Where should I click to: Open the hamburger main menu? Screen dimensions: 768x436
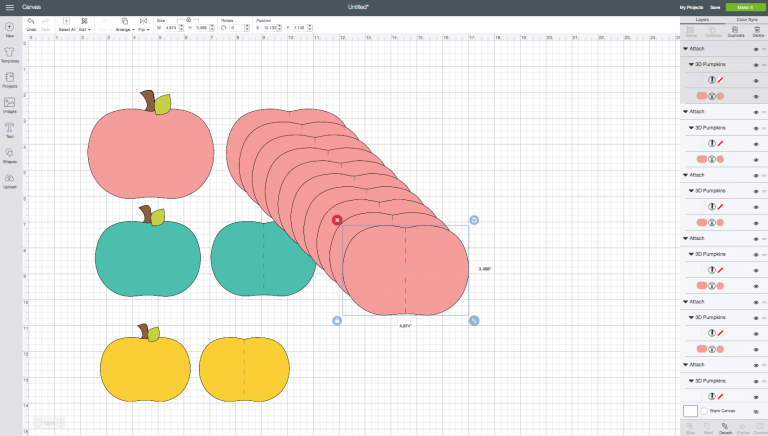(9, 7)
